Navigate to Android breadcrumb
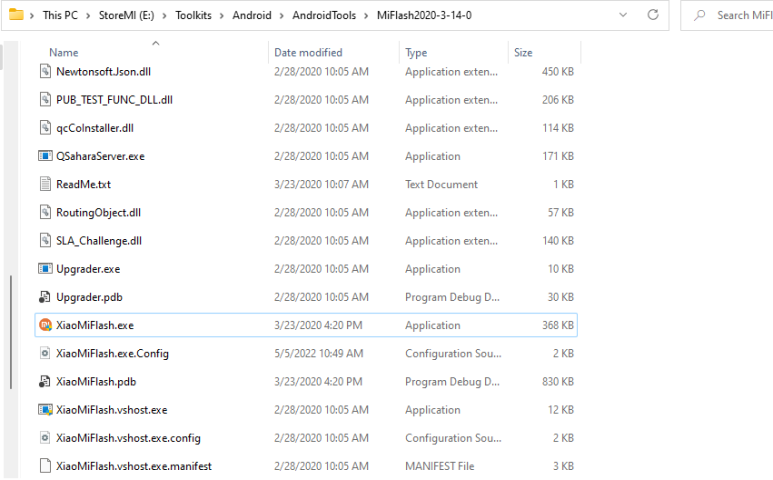Image resolution: width=773 pixels, height=480 pixels. [252, 15]
